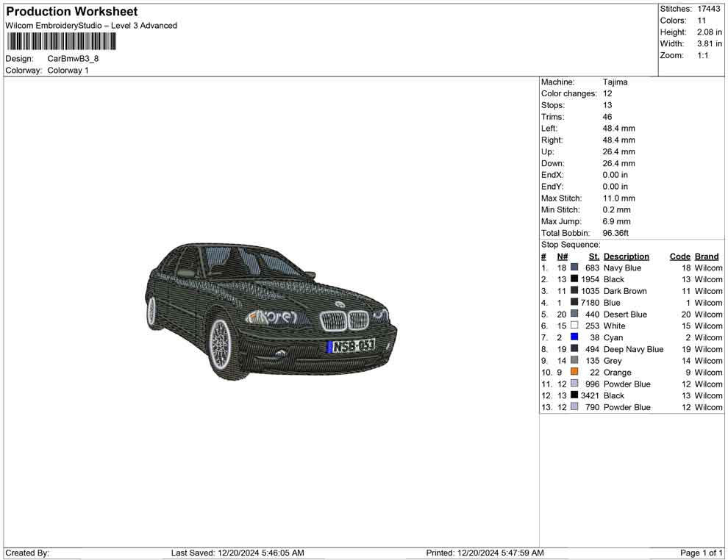Select the Colorway 1 label
Viewport: 728px width, 560px height.
click(x=68, y=70)
